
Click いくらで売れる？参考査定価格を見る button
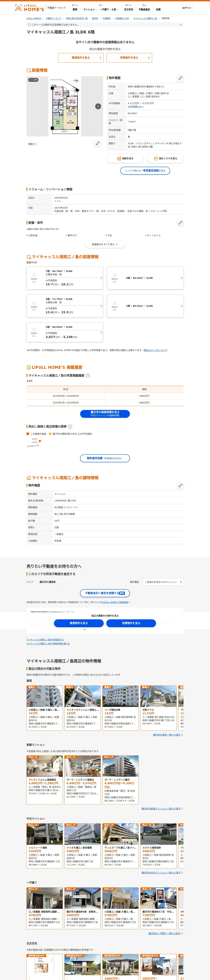pyautogui.click(x=145, y=171)
